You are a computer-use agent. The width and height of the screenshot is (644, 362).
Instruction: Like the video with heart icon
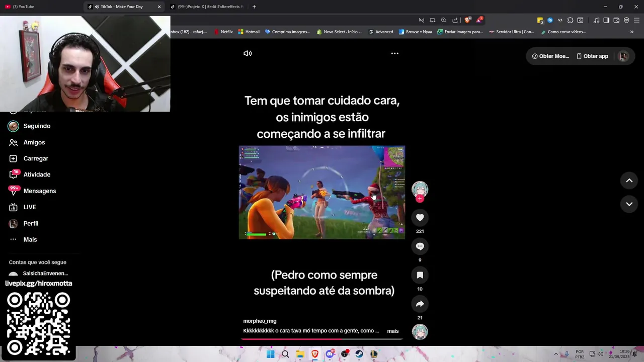pos(420,217)
